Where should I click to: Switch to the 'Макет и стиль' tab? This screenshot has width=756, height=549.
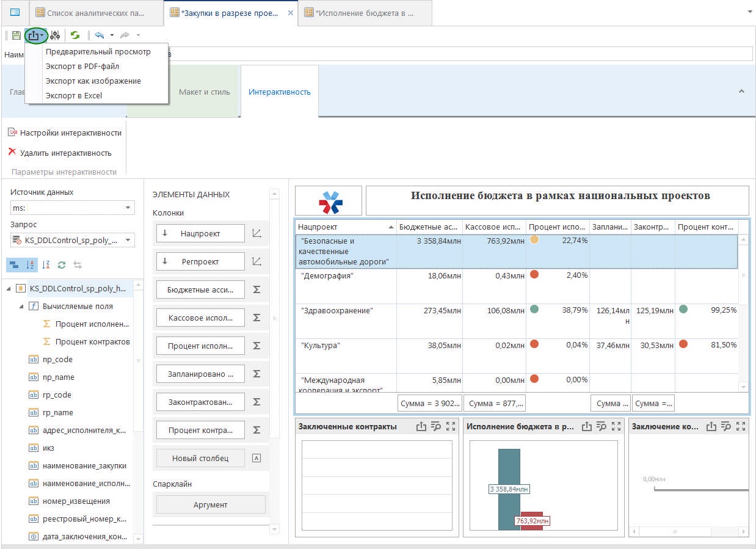click(x=204, y=92)
